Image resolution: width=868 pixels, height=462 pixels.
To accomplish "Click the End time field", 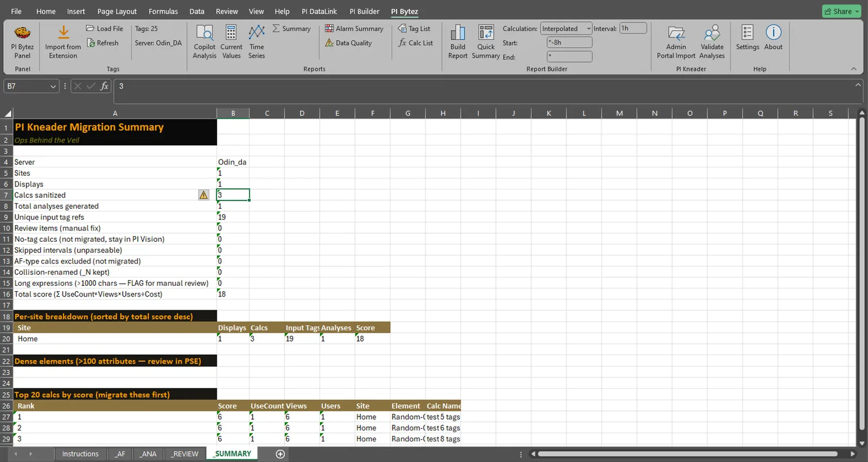I will tap(570, 56).
